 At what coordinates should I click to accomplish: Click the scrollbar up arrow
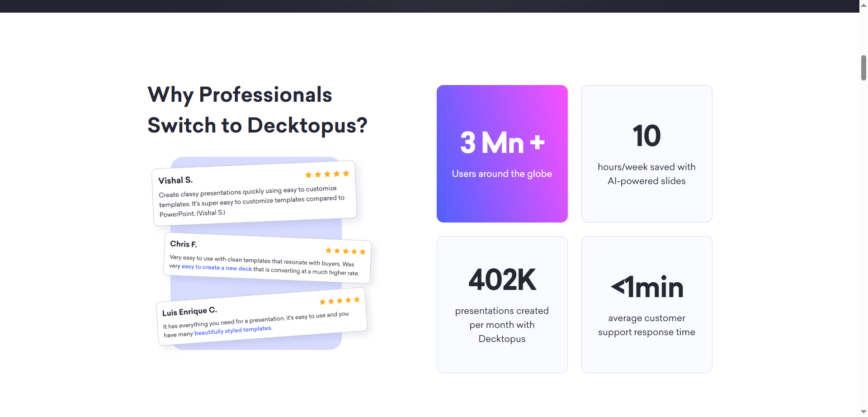(863, 5)
